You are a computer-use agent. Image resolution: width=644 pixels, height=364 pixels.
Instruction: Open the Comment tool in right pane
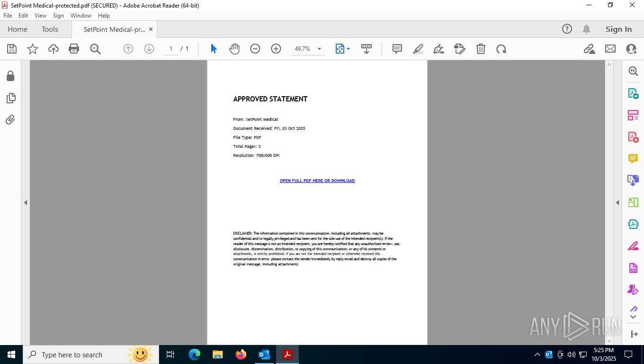click(x=633, y=159)
